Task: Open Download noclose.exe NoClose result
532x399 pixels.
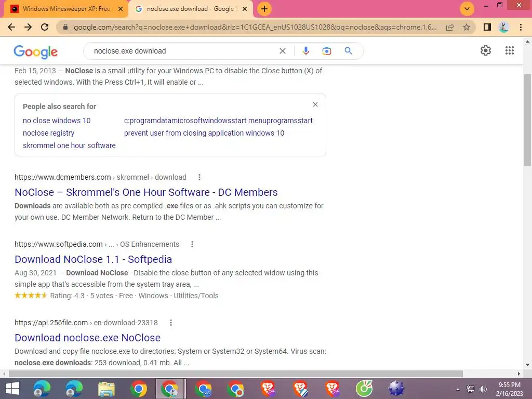Action: [x=87, y=338]
